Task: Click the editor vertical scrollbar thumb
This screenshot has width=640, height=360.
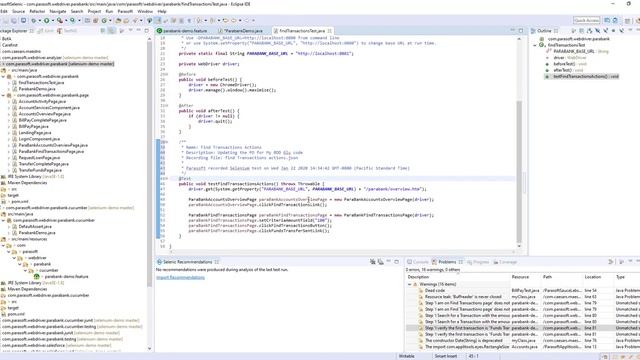Action: point(519,171)
